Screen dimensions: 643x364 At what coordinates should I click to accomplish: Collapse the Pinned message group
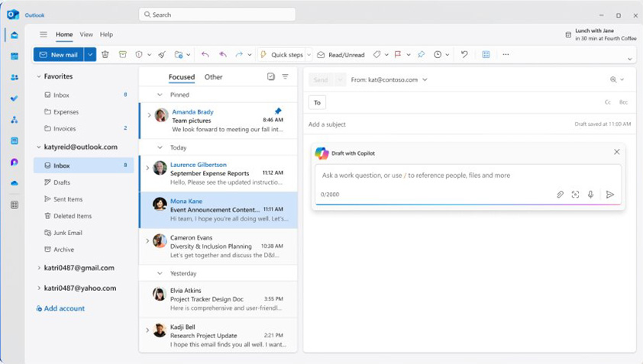[160, 95]
